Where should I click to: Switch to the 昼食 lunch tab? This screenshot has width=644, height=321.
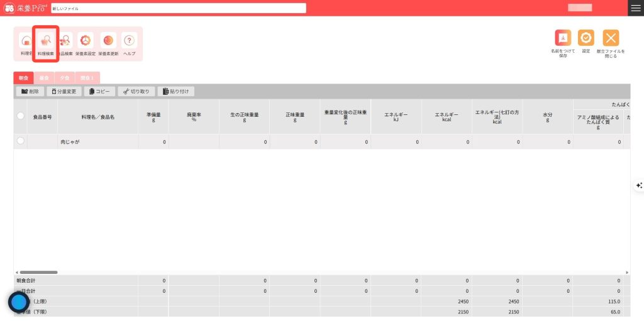(44, 78)
